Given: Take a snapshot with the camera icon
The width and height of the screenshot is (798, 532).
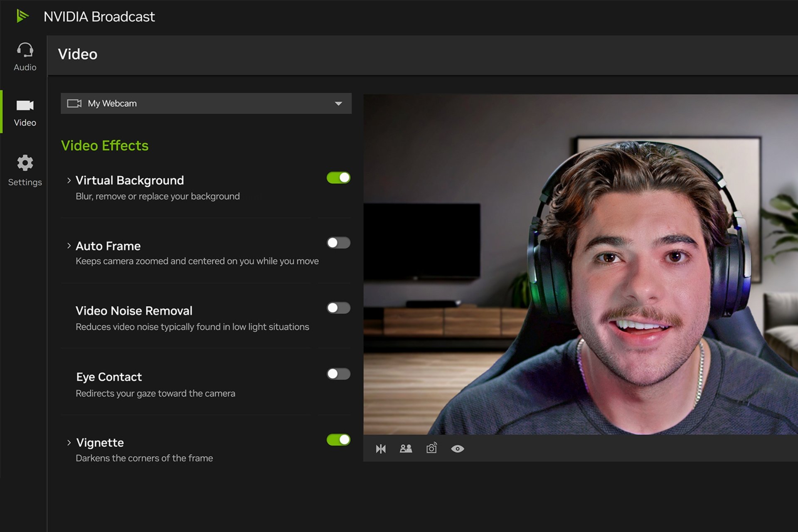Looking at the screenshot, I should coord(432,448).
